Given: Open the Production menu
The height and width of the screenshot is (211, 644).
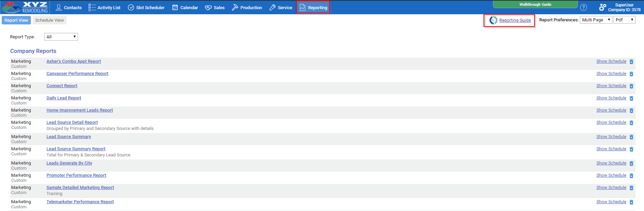Looking at the screenshot, I should click(x=247, y=7).
